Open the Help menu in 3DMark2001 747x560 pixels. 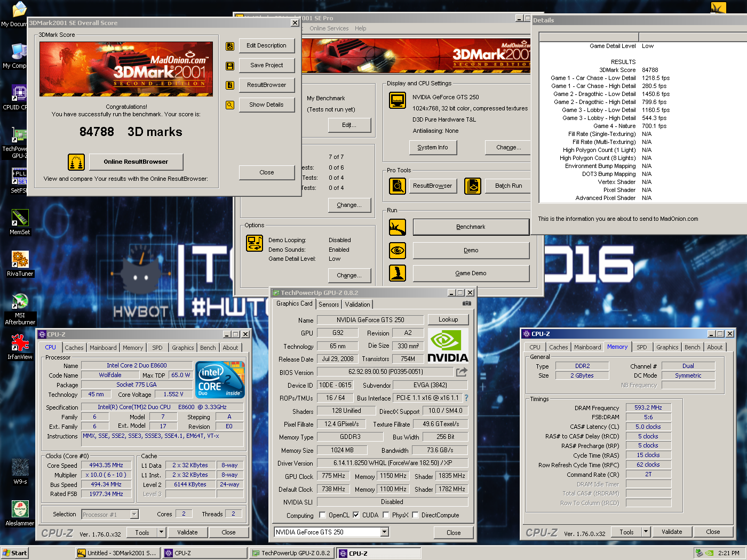click(361, 29)
